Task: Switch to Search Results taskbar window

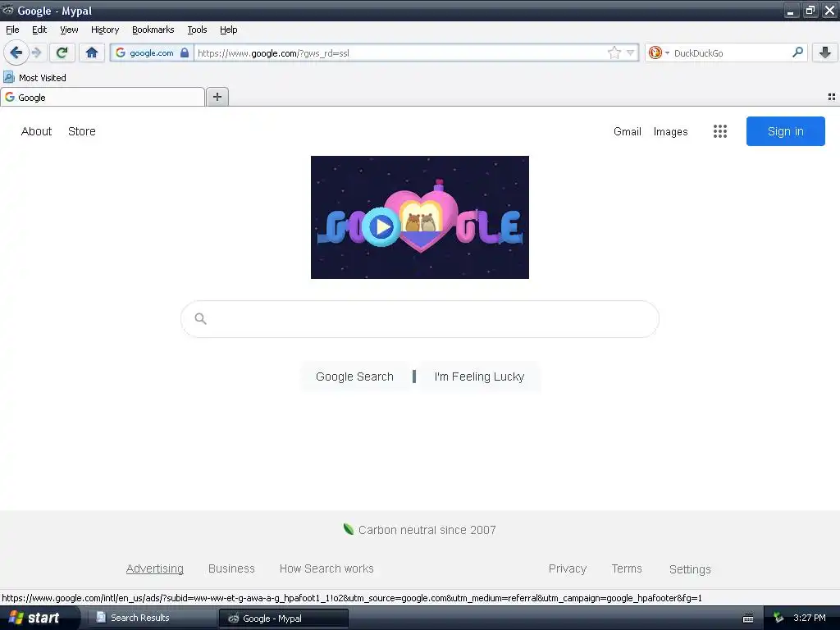Action: pyautogui.click(x=152, y=618)
